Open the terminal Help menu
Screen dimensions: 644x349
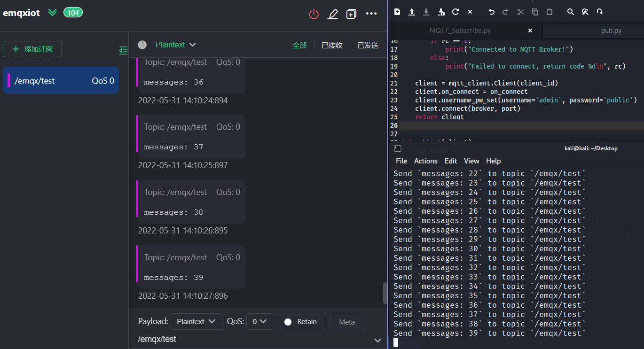(494, 161)
